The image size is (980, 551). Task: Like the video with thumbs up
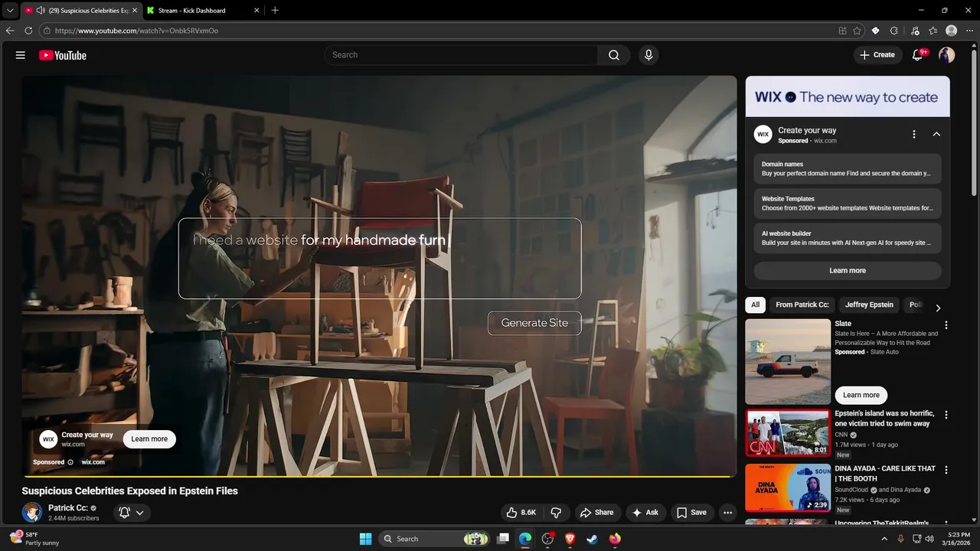tap(521, 513)
